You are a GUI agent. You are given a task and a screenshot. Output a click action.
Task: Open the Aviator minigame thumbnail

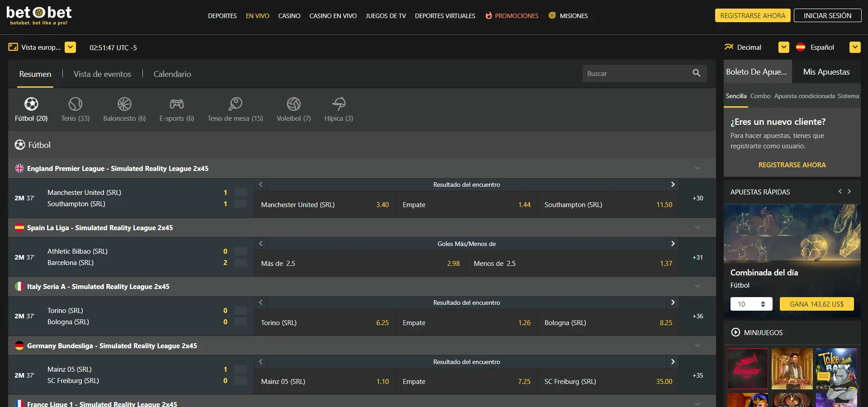[748, 369]
